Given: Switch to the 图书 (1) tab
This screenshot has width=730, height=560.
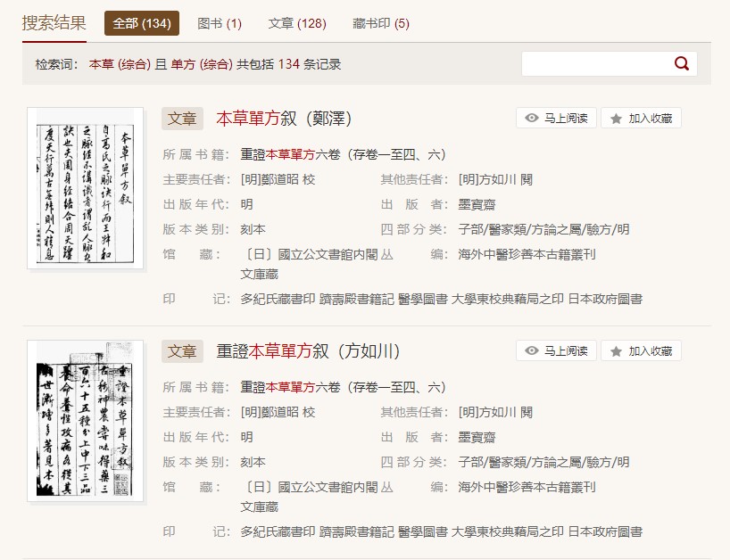Looking at the screenshot, I should (220, 23).
